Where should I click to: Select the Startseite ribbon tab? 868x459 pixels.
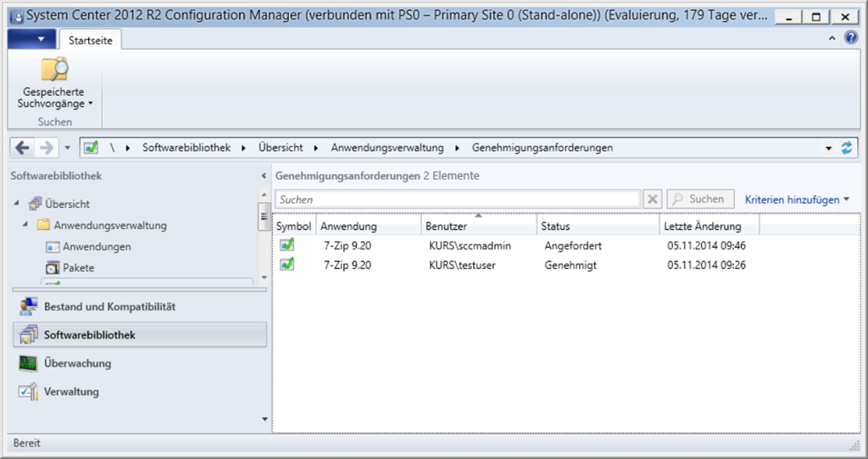click(x=90, y=41)
